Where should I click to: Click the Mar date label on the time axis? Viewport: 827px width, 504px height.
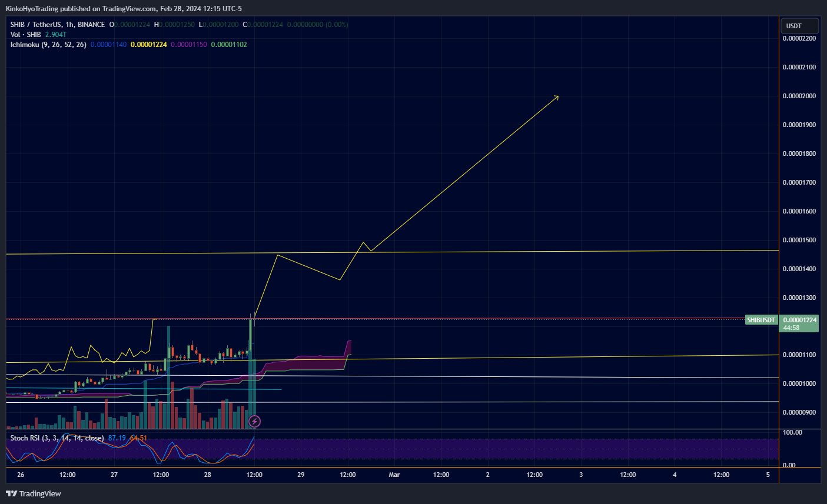(394, 475)
